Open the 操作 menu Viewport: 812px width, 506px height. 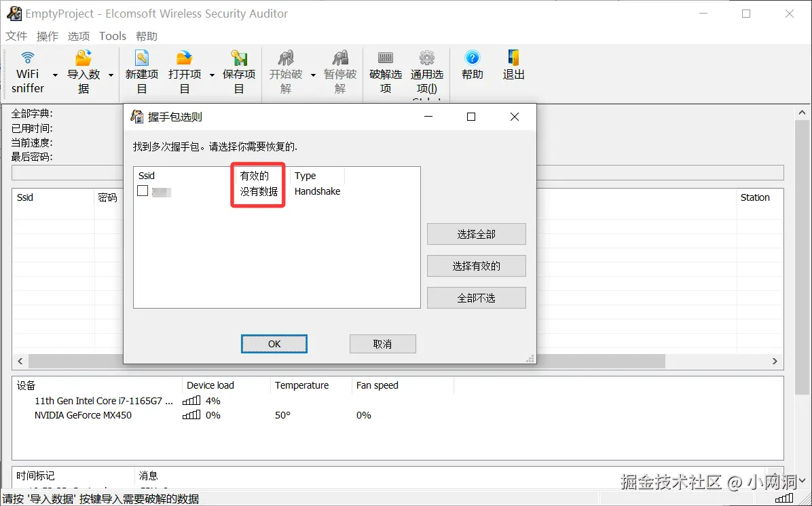[x=47, y=36]
